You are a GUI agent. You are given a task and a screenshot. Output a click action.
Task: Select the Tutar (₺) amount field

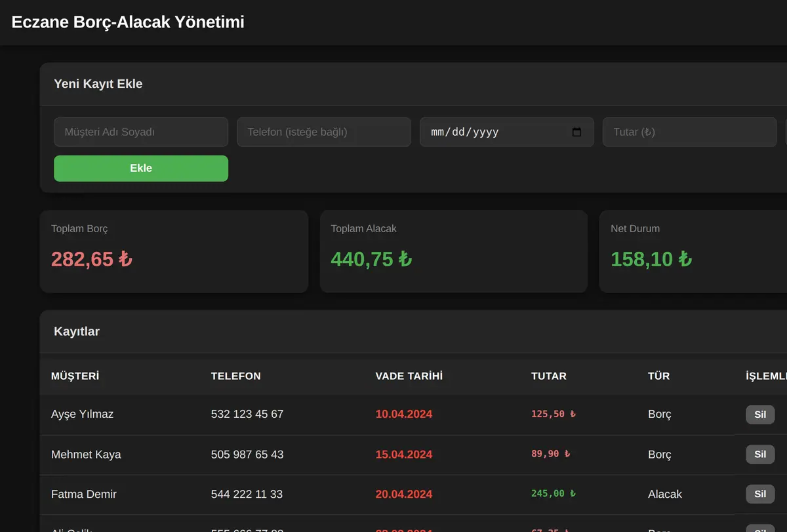coord(690,132)
